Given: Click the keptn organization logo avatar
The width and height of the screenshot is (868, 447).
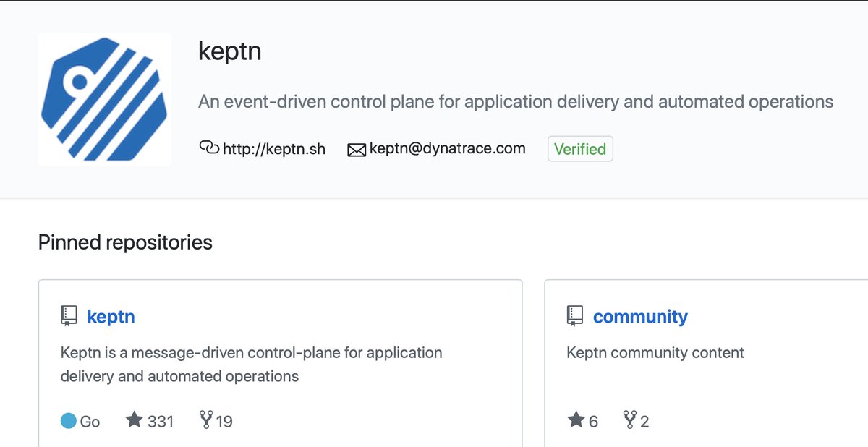Looking at the screenshot, I should pyautogui.click(x=105, y=99).
